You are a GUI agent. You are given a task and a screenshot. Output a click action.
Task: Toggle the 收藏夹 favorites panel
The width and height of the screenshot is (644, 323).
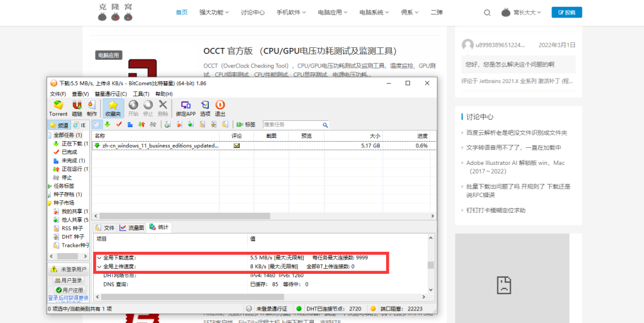point(113,108)
